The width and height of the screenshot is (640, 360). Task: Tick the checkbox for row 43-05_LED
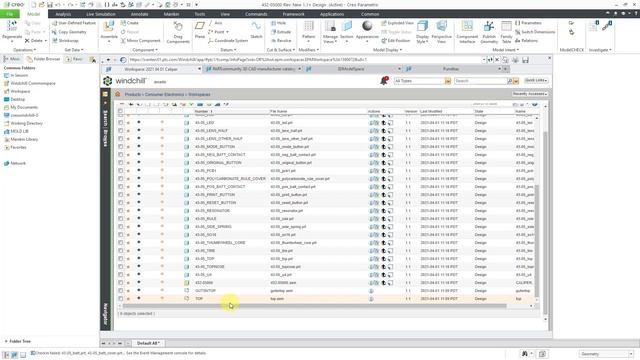pyautogui.click(x=120, y=122)
